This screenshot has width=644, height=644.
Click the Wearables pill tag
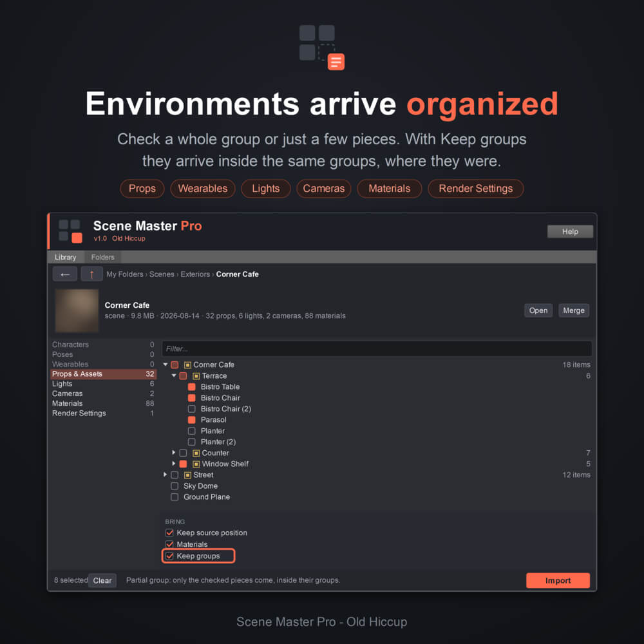pos(202,189)
